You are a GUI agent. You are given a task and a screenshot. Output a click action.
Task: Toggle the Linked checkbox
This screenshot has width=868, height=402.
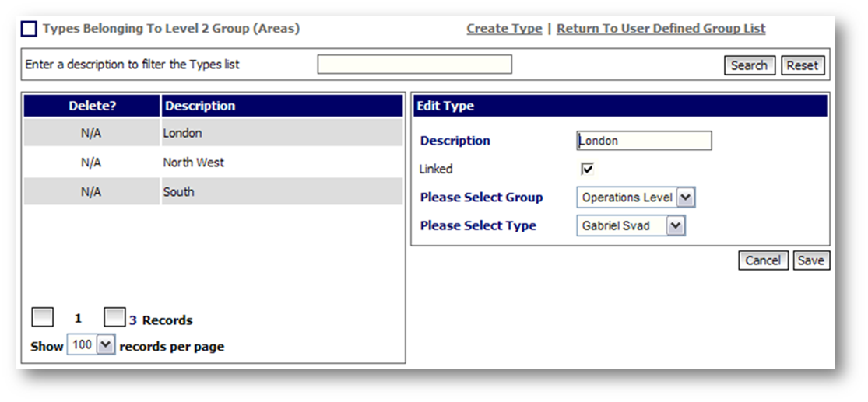pos(587,169)
